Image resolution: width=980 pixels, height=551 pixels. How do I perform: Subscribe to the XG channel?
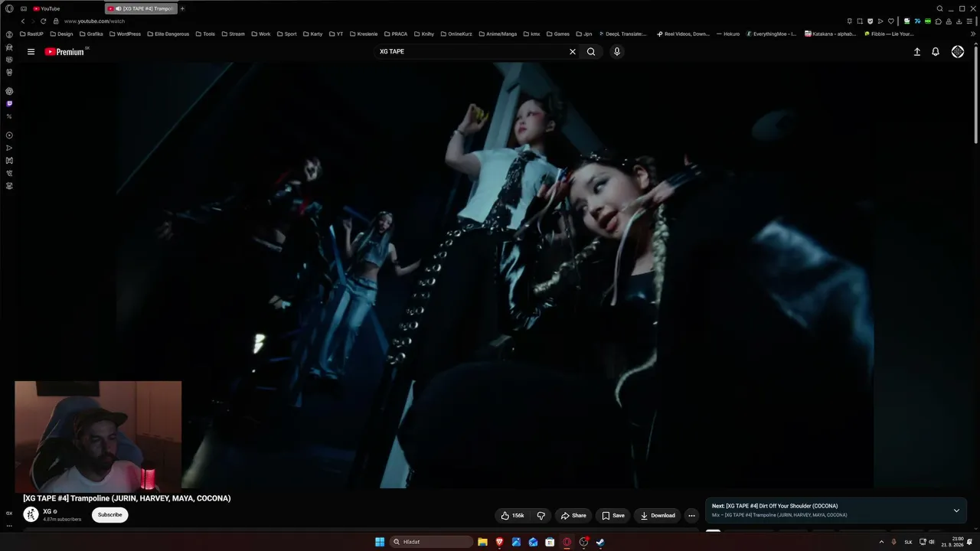point(109,515)
